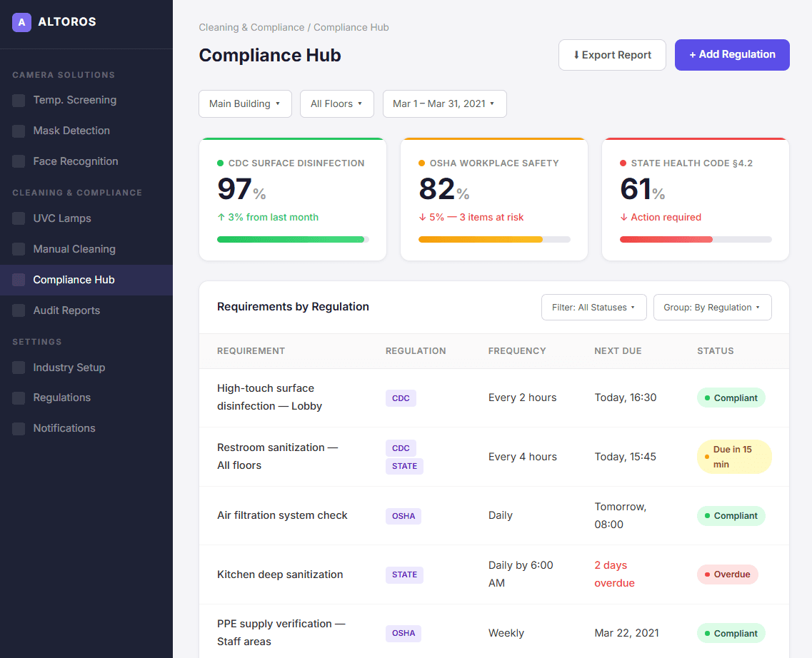Click the Export Report button
The height and width of the screenshot is (658, 812).
click(x=612, y=55)
